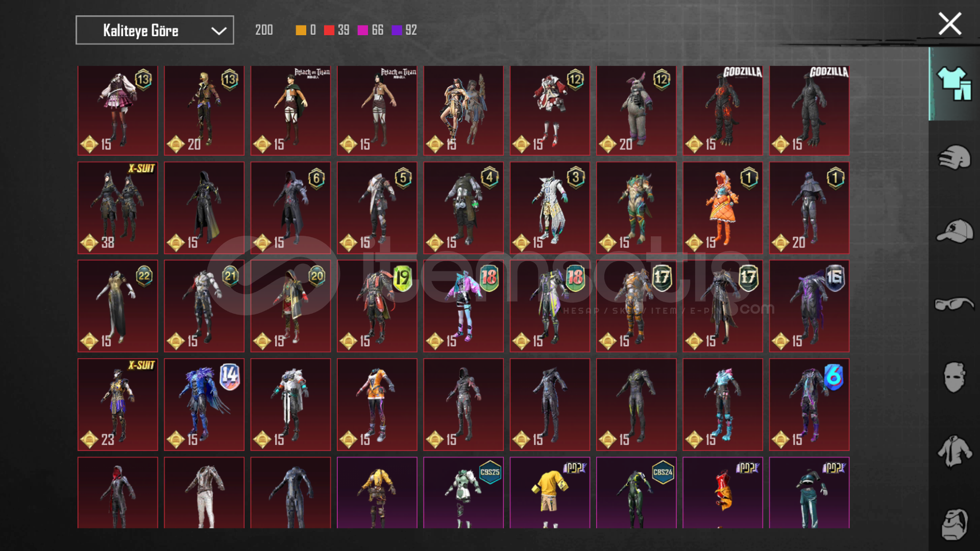Select the second Attack on Titan outfit
This screenshot has height=551, width=980.
coord(377,110)
